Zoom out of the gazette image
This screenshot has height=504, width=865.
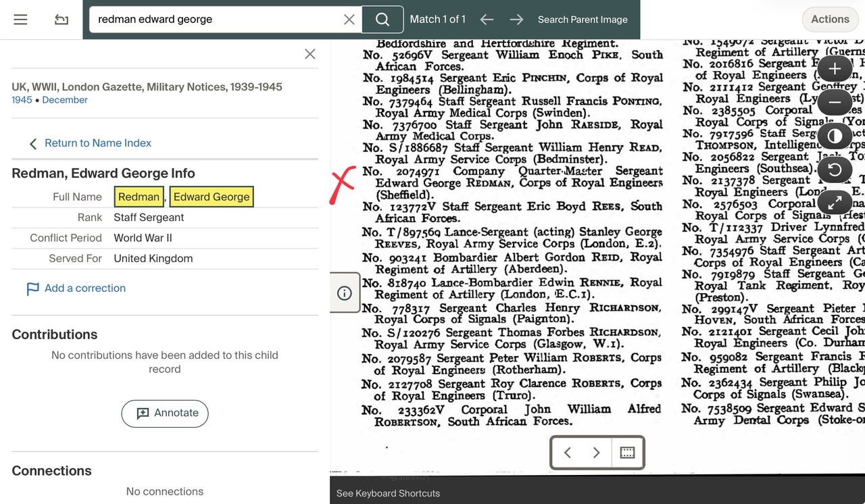[835, 103]
